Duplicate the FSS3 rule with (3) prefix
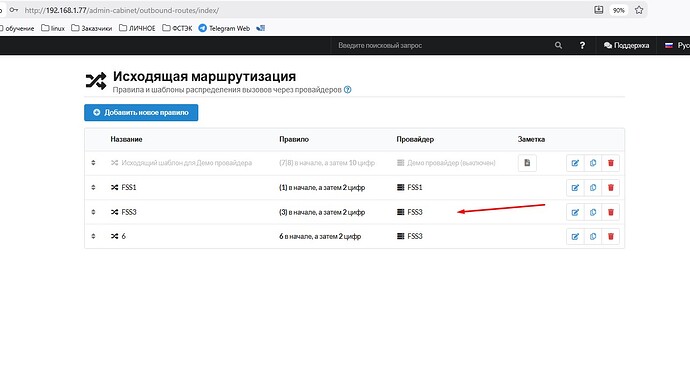Viewport: 690px width, 375px height. pos(593,212)
